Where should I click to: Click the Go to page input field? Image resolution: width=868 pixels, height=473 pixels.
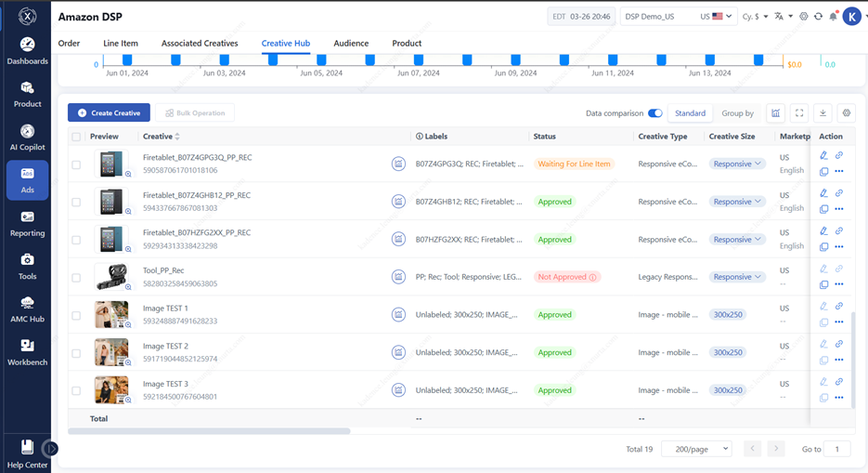(x=837, y=449)
